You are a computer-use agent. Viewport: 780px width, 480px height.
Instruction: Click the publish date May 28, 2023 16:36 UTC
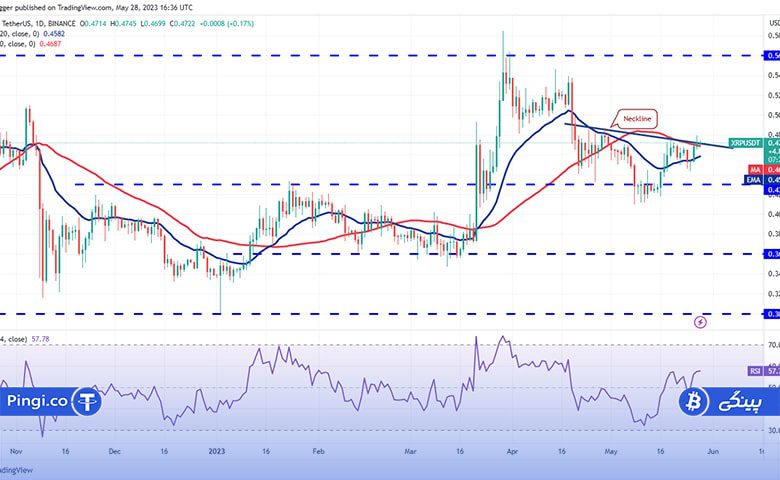tap(153, 7)
